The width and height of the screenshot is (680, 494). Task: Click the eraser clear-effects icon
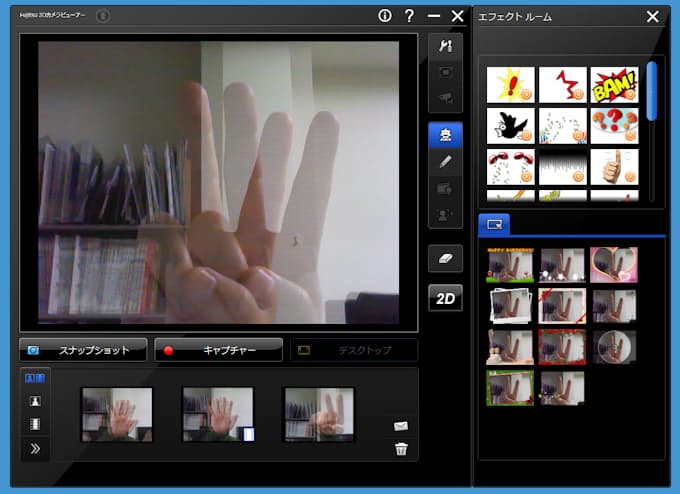(445, 257)
